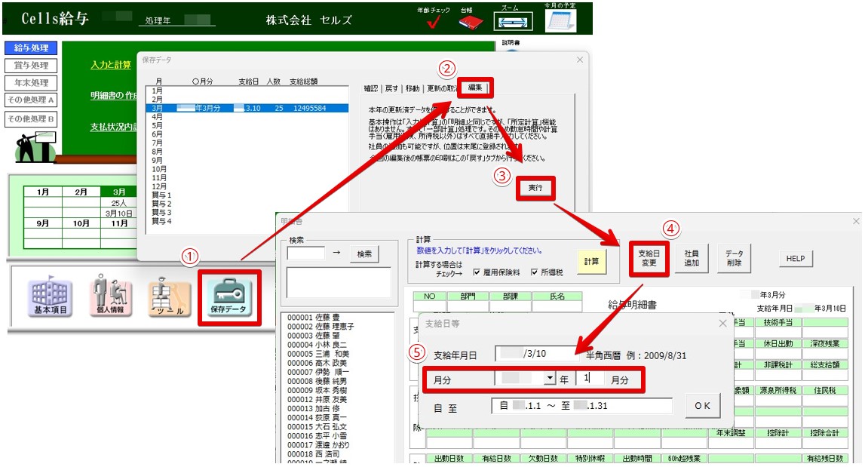Click the 11月 cell in the month table
This screenshot has width=868, height=467.
coord(119,223)
